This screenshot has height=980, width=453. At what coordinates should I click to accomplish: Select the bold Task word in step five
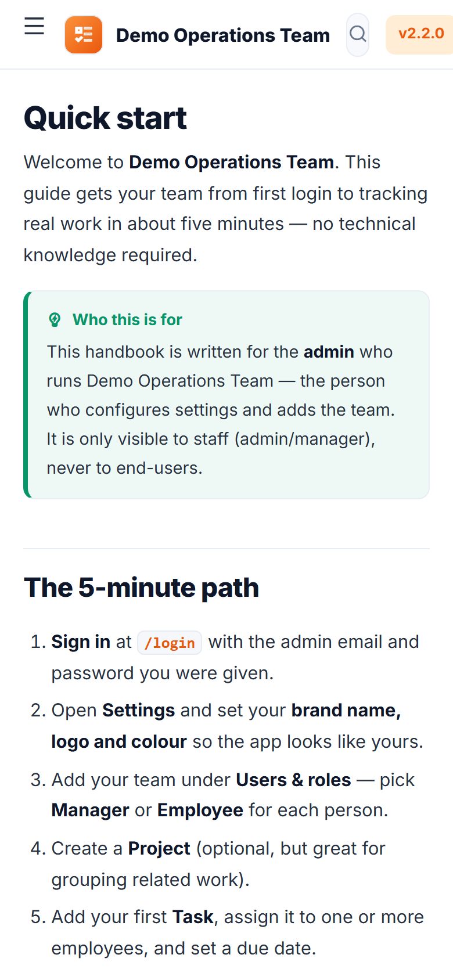click(193, 917)
